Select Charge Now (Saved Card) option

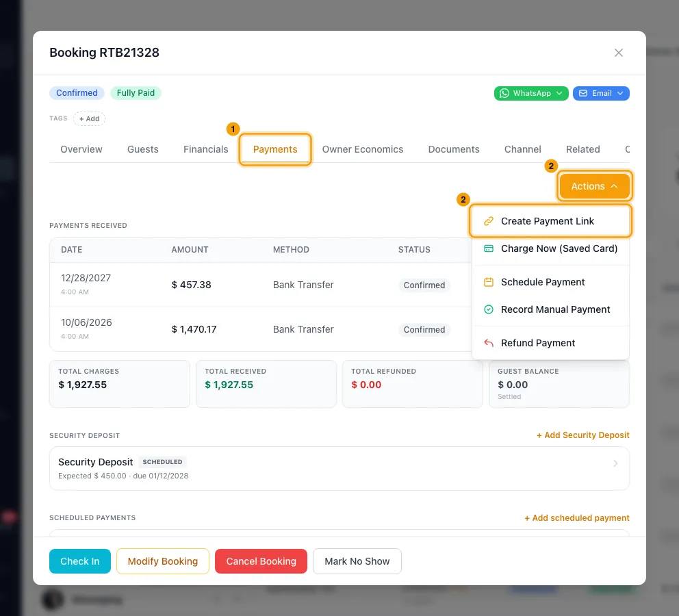pos(550,248)
